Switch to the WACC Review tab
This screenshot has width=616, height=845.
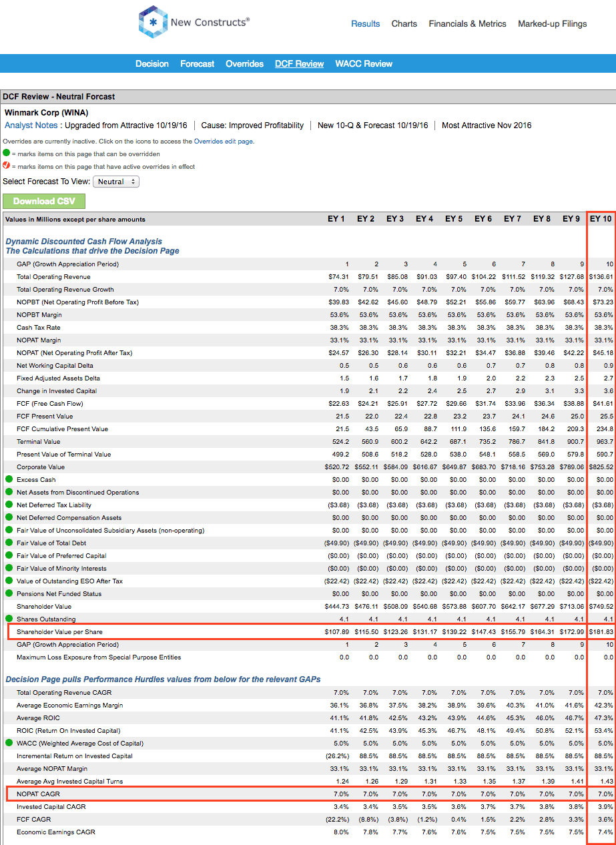364,64
